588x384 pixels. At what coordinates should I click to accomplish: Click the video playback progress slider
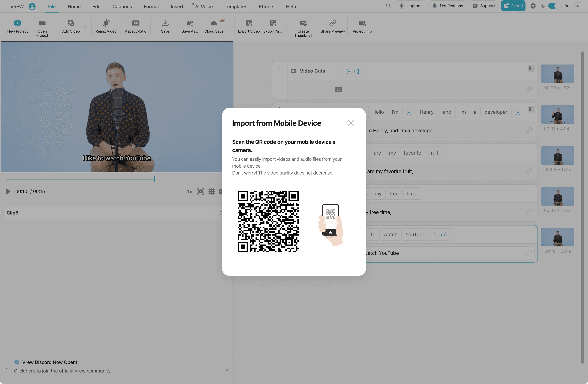click(154, 179)
